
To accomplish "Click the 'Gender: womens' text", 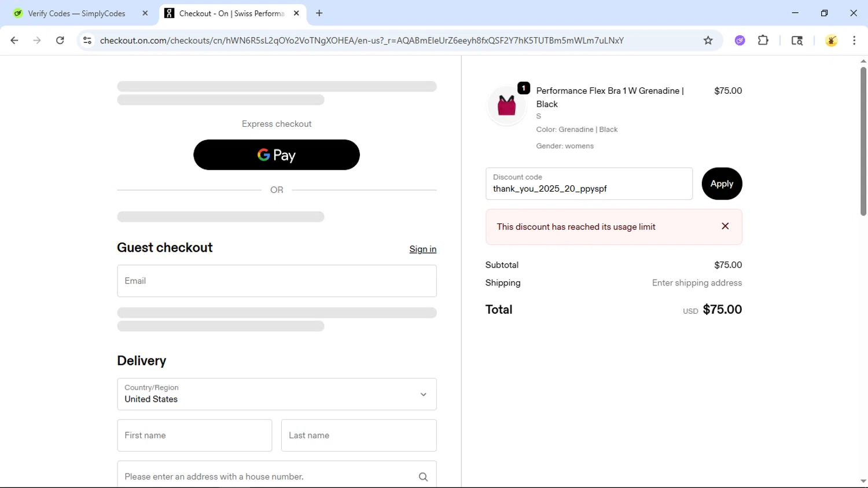I will tap(565, 146).
